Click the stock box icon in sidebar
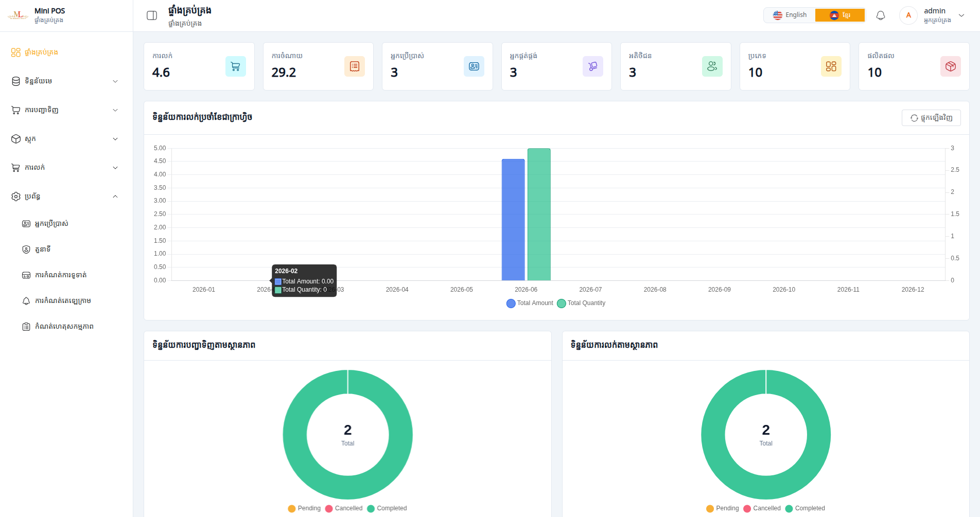980x517 pixels. point(16,139)
